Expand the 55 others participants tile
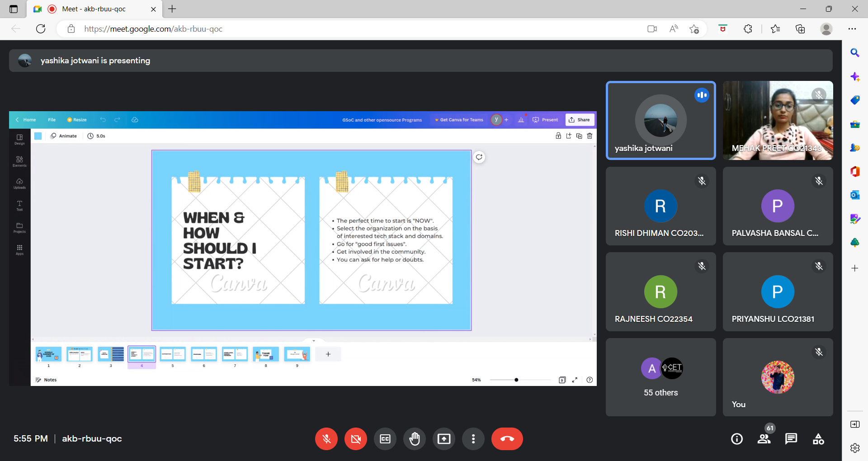 coord(660,377)
